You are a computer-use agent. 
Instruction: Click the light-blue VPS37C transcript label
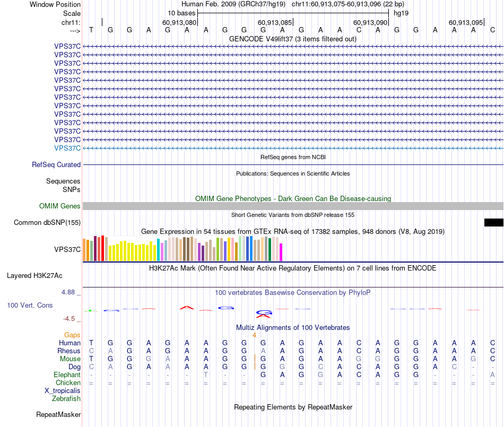tap(67, 148)
